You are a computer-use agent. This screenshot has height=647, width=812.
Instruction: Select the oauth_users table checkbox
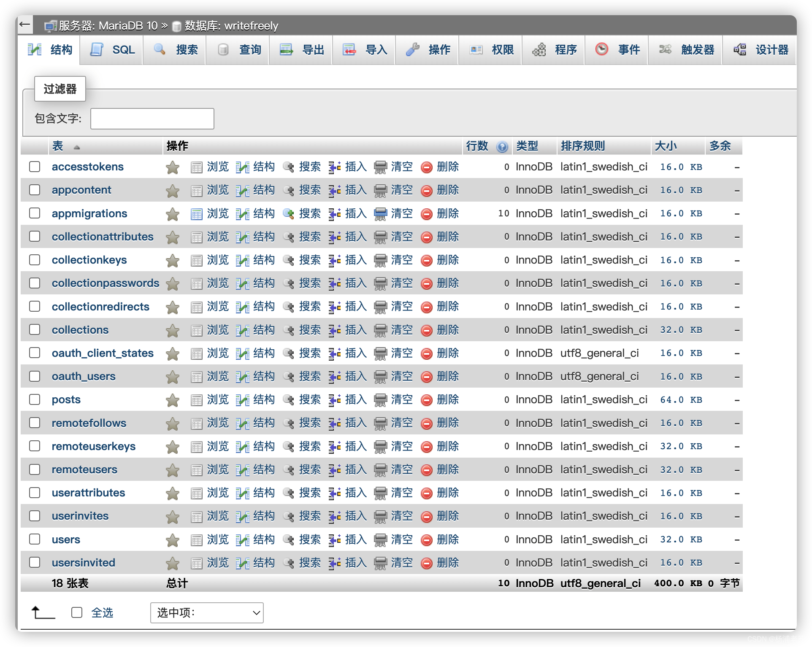point(35,376)
